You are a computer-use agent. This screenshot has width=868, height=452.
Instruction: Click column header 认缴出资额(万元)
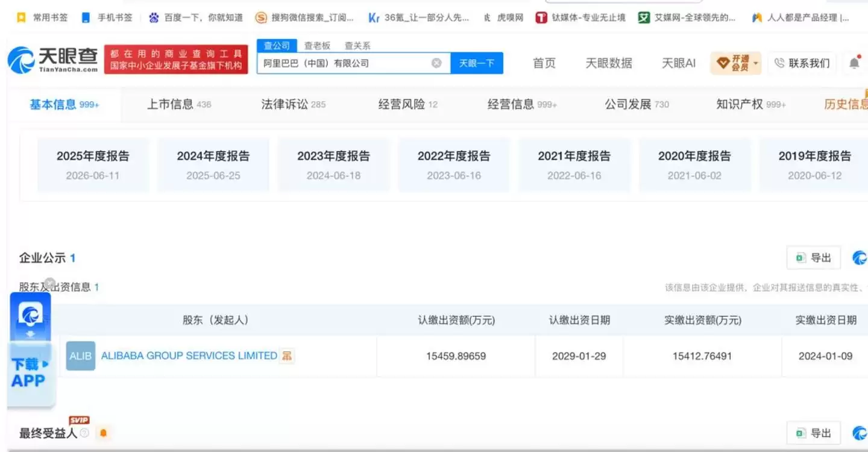(456, 321)
